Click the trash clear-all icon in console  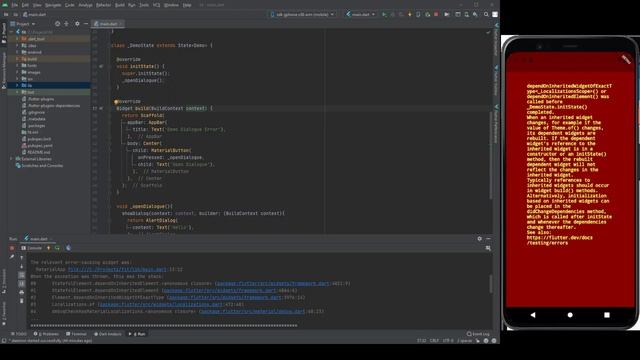click(22, 301)
